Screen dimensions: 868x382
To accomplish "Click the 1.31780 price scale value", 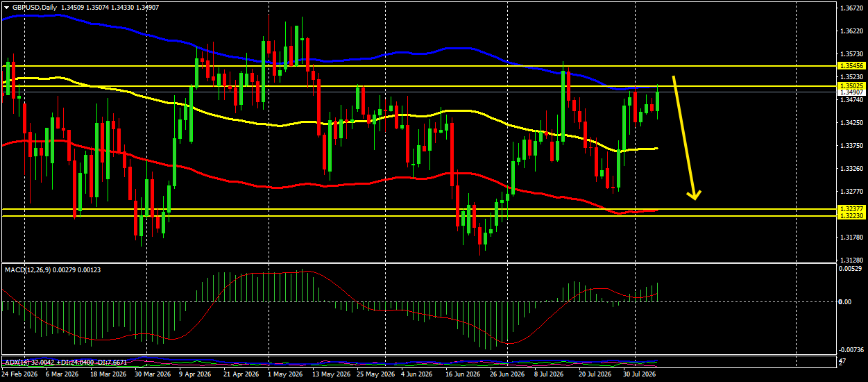I will (851, 238).
